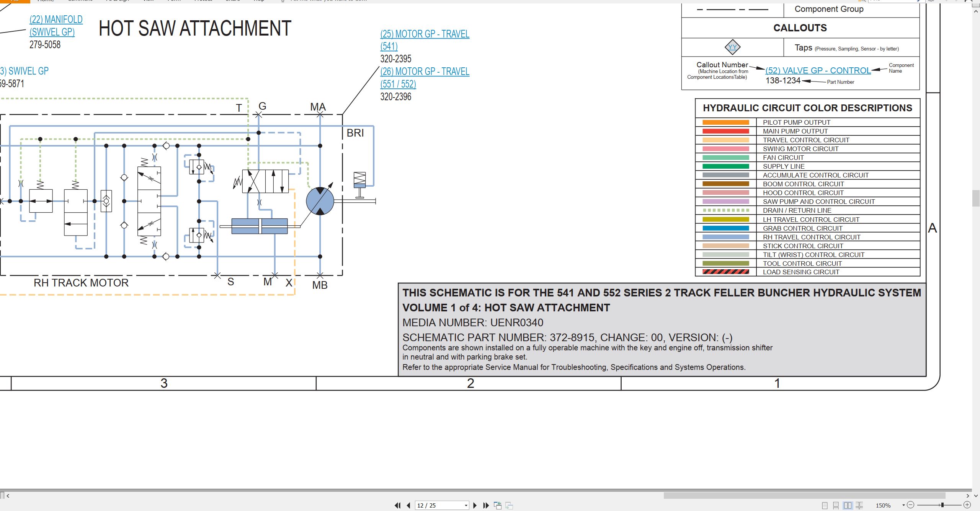Click the zoom out minus icon
Viewport: 980px width, 511px height.
pos(911,505)
